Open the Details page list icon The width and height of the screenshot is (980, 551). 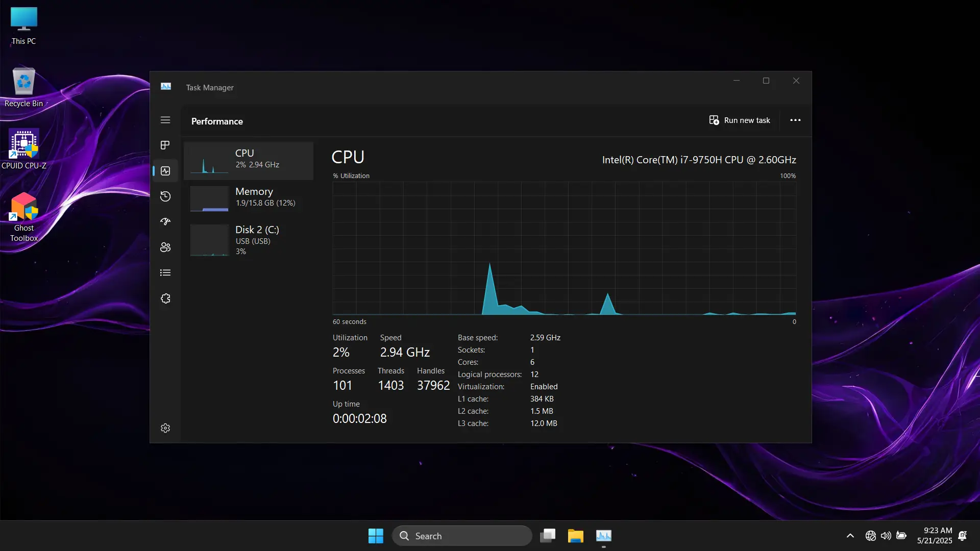[x=165, y=273]
